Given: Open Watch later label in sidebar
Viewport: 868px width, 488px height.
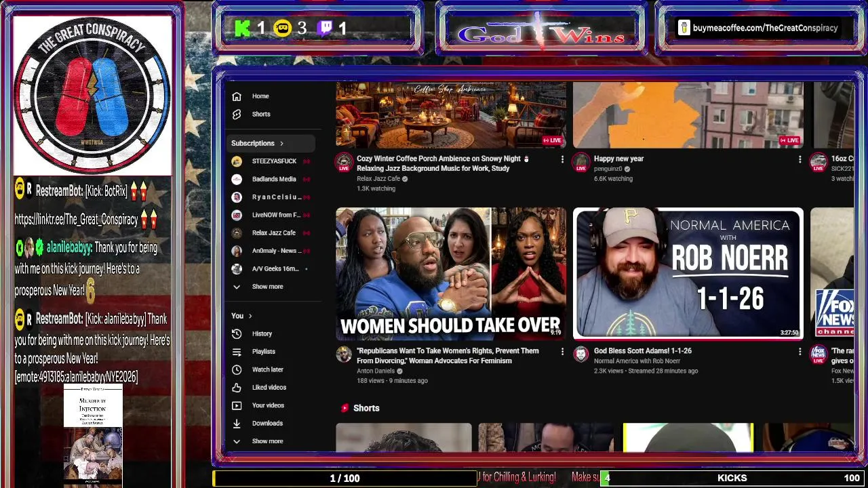Looking at the screenshot, I should (268, 369).
